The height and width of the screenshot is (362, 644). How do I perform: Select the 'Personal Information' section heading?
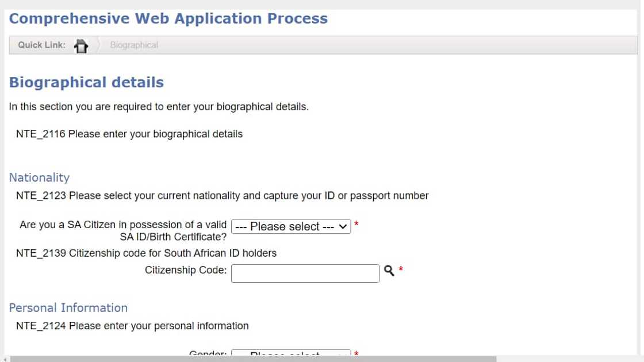pyautogui.click(x=68, y=307)
